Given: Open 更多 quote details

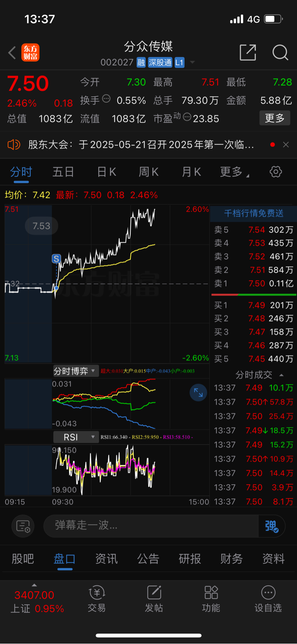Looking at the screenshot, I should [275, 118].
